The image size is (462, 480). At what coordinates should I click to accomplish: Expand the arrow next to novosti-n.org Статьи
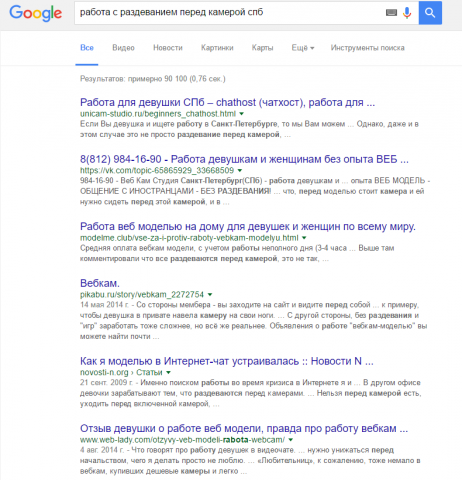[168, 373]
